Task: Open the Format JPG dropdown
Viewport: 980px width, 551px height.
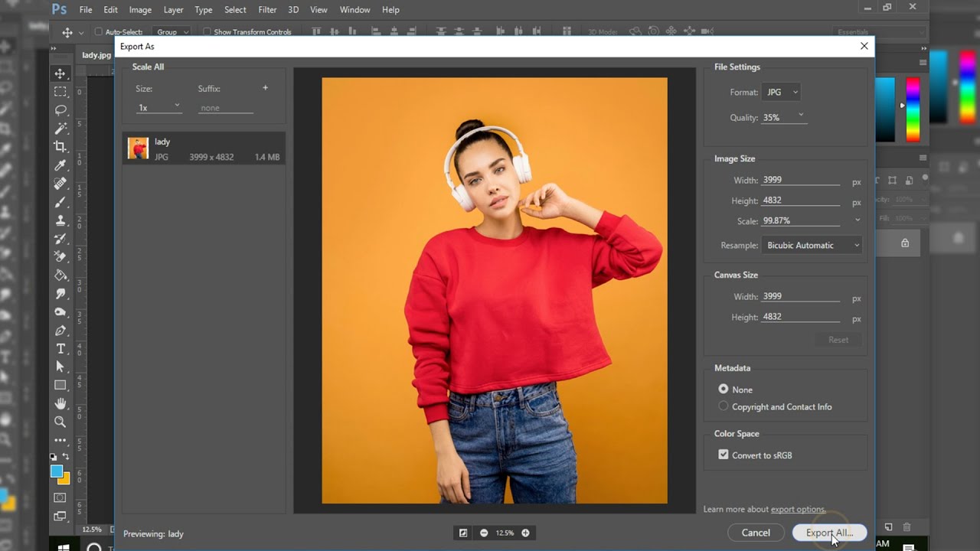Action: (782, 92)
